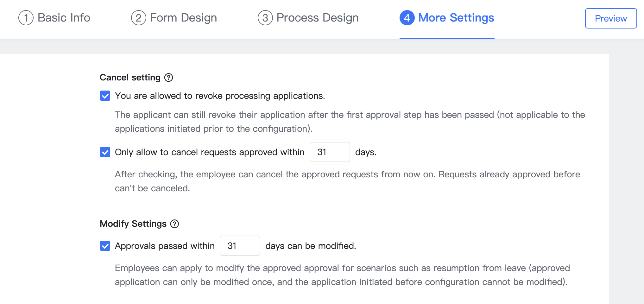Uncheck allowing revoke of processing applications

click(105, 96)
